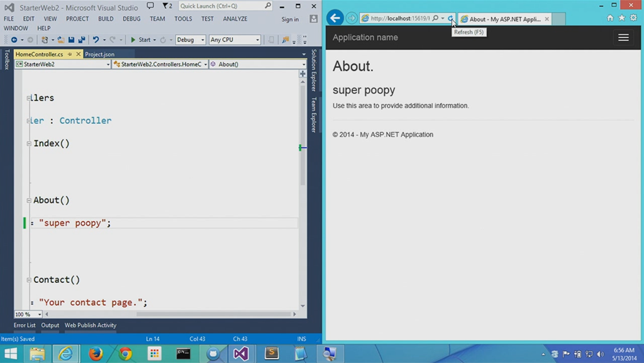Screen dimensions: 644x363
Task: Open the PROJECT menu
Action: tap(77, 19)
